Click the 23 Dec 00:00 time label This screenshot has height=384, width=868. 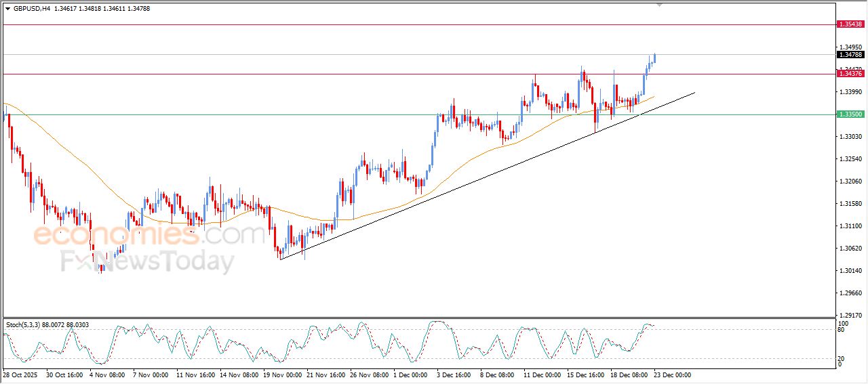[x=673, y=375]
